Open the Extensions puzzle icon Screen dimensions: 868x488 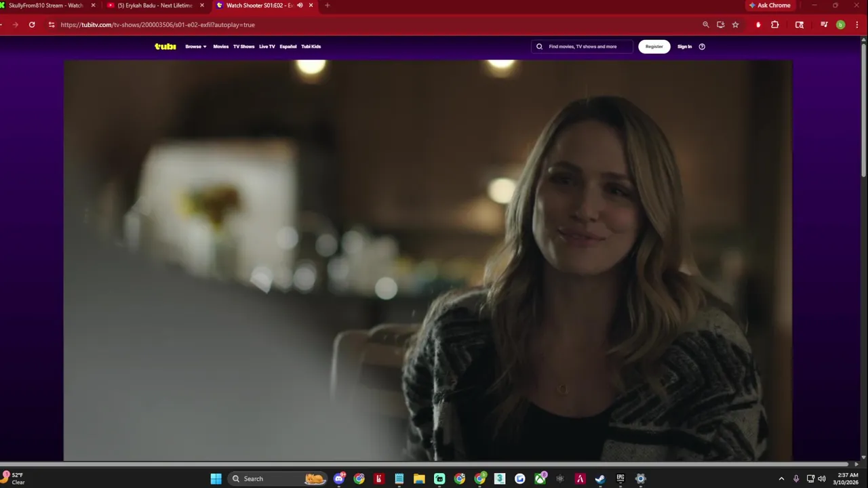click(775, 25)
